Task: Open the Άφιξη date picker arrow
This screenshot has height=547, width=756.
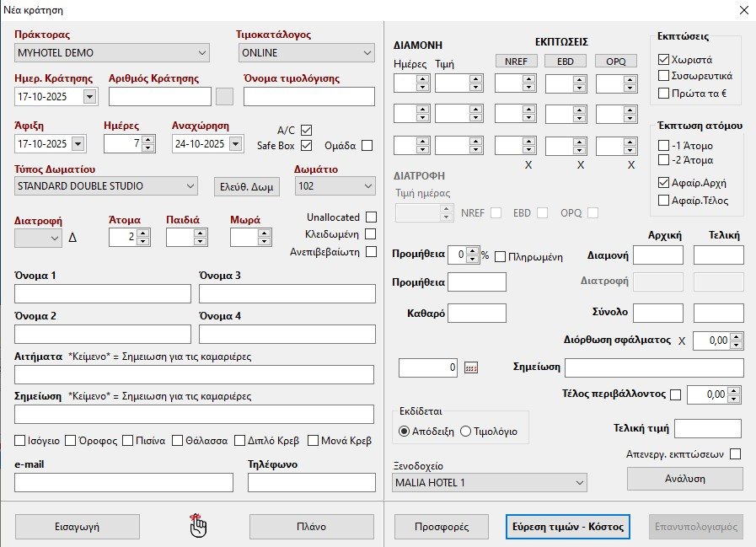Action: point(78,143)
